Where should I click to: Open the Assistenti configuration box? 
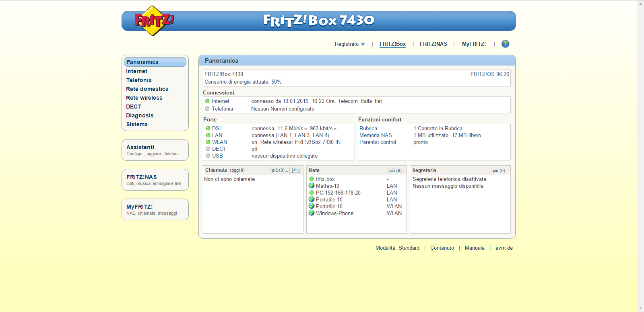click(x=155, y=150)
